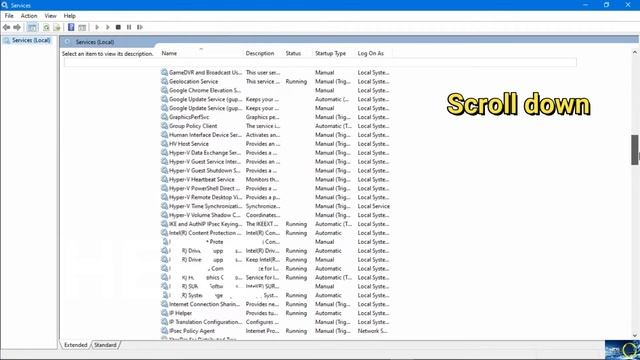The image size is (640, 360).
Task: Go back with the Back arrow icon
Action: click(x=6, y=27)
